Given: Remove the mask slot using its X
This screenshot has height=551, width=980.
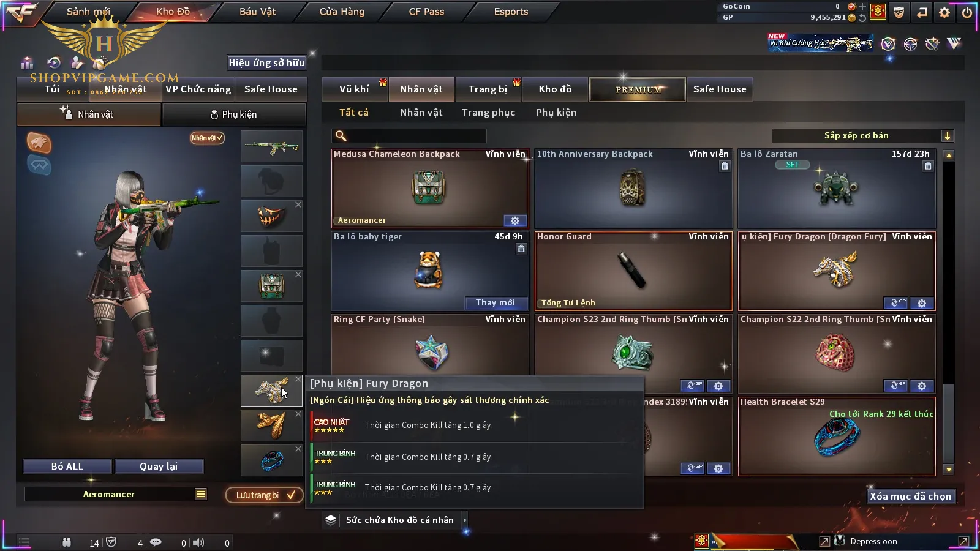Looking at the screenshot, I should coord(298,204).
